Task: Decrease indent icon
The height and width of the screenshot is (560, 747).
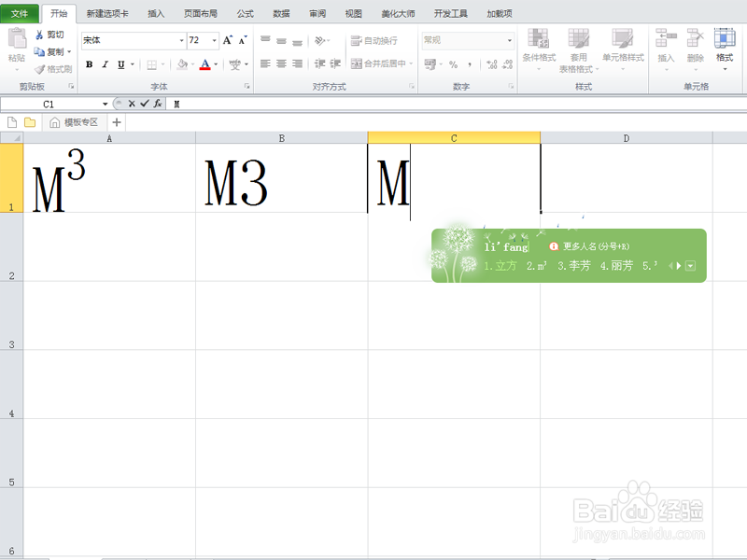Action: pyautogui.click(x=319, y=63)
